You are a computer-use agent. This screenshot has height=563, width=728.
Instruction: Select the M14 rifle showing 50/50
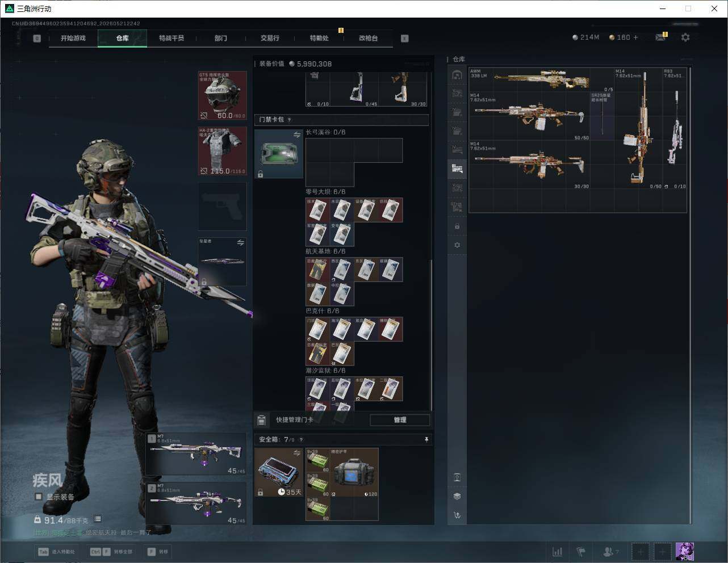(x=529, y=116)
